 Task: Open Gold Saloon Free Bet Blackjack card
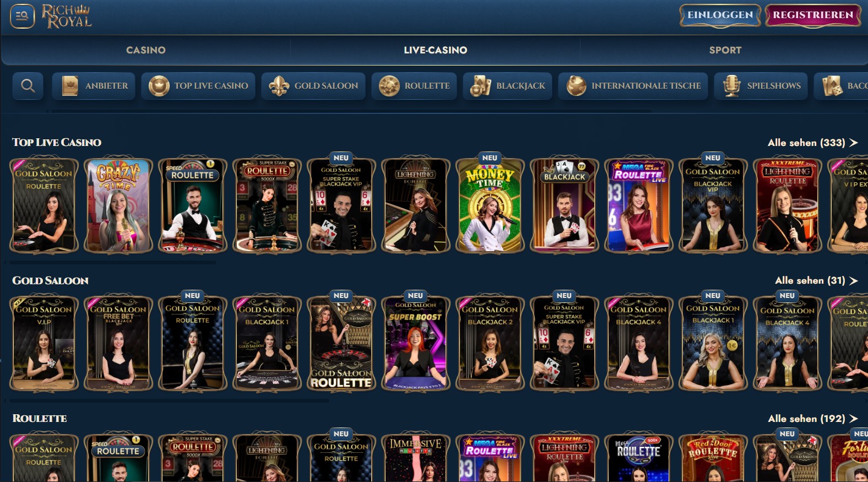[x=118, y=343]
